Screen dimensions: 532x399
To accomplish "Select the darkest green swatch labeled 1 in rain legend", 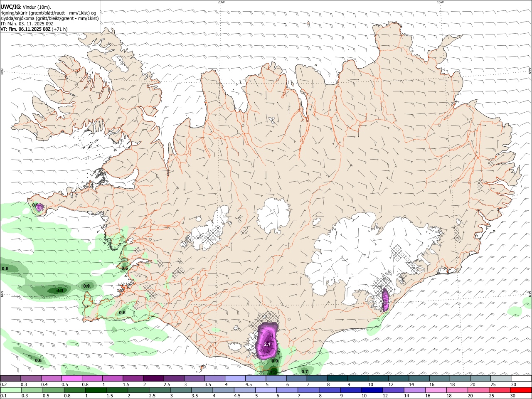I will click(96, 390).
